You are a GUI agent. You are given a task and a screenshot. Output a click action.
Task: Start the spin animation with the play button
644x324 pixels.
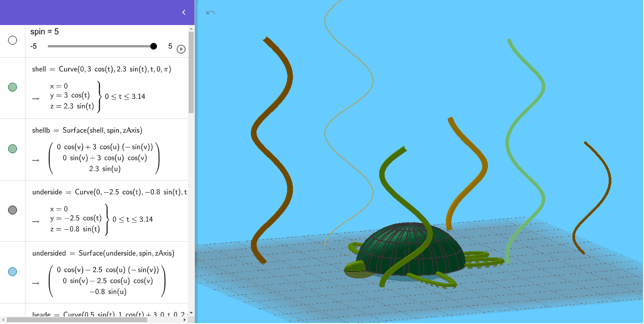181,49
